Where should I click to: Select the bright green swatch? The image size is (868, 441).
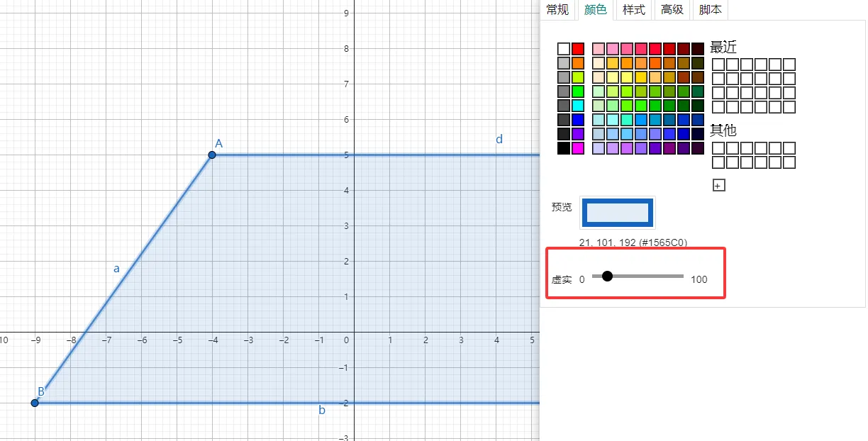click(x=578, y=91)
